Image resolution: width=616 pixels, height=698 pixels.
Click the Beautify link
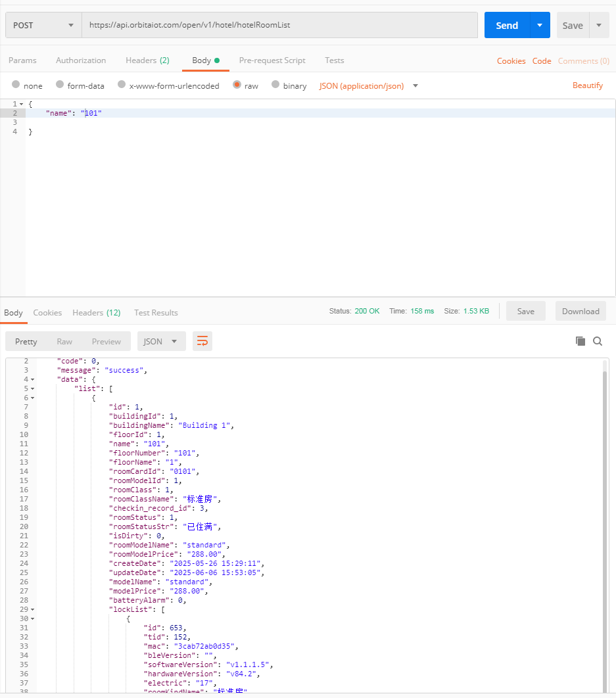[x=587, y=85]
